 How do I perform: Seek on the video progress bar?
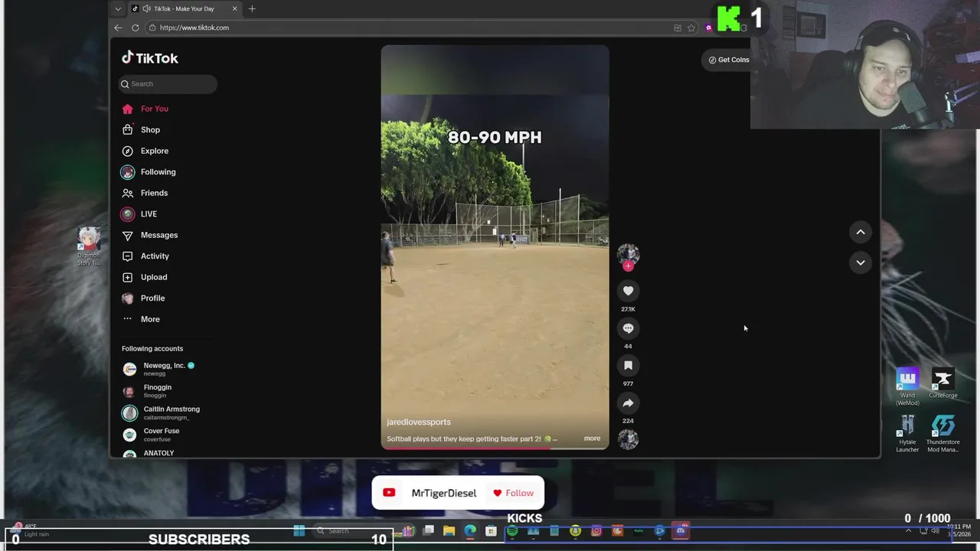(495, 448)
